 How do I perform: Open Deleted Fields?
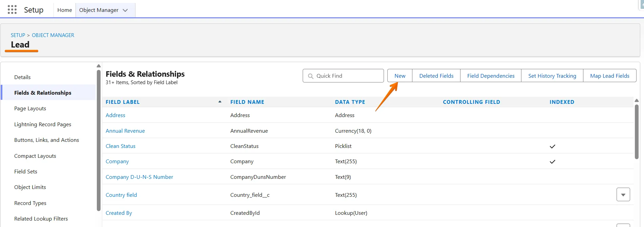click(x=436, y=76)
